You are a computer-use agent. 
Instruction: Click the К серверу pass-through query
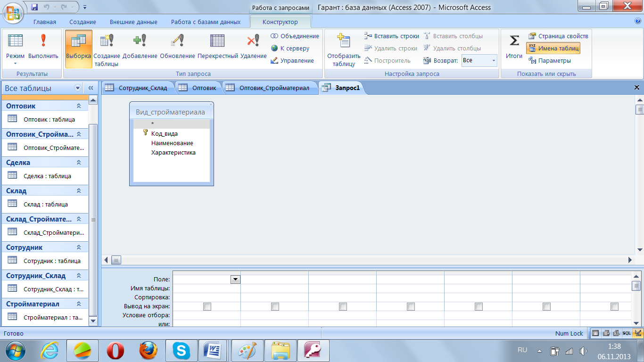click(x=290, y=48)
